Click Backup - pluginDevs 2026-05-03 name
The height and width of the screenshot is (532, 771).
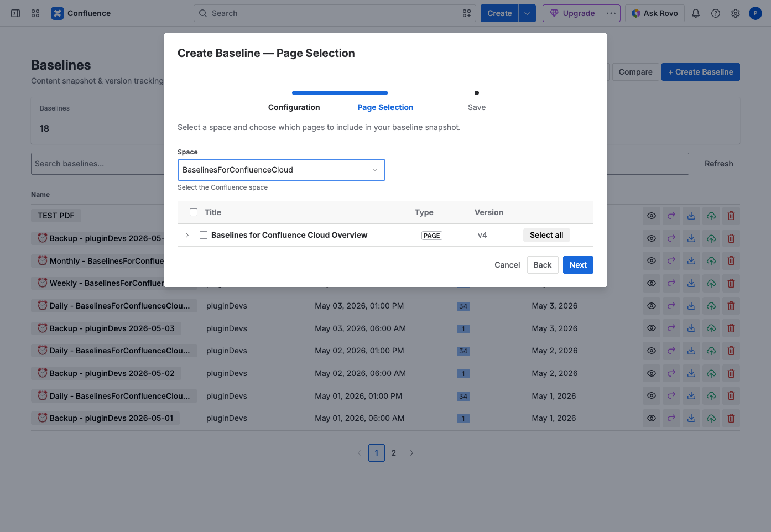tap(106, 328)
